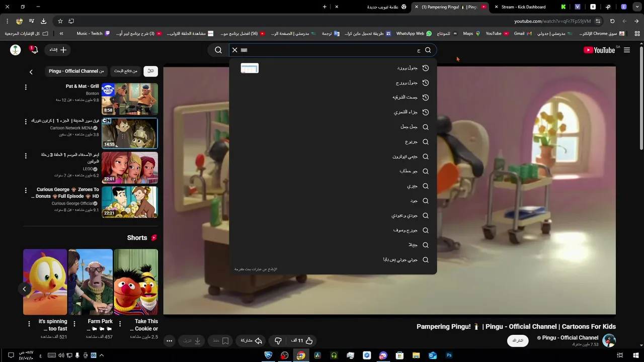Bookmark this page with the star icon
The image size is (644, 362).
point(60,21)
